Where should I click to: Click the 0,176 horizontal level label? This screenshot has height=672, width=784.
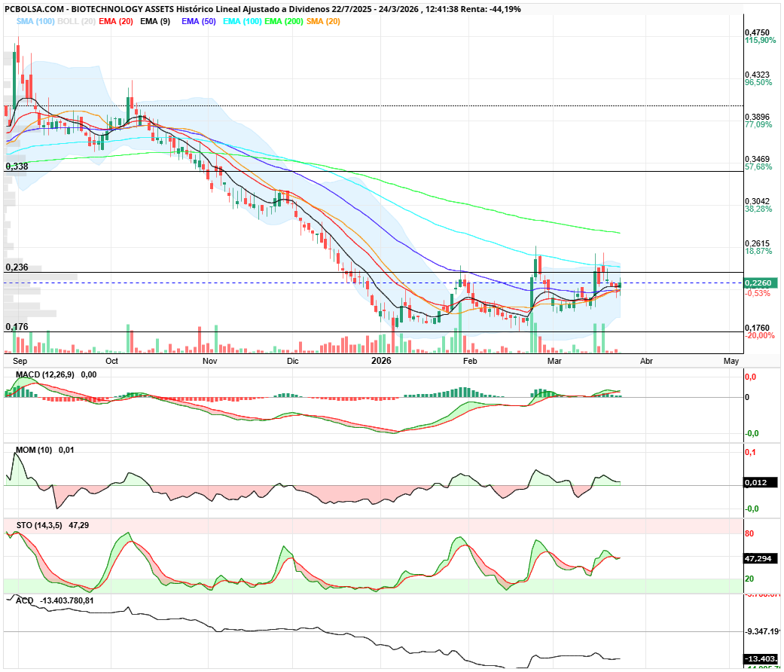click(x=17, y=326)
